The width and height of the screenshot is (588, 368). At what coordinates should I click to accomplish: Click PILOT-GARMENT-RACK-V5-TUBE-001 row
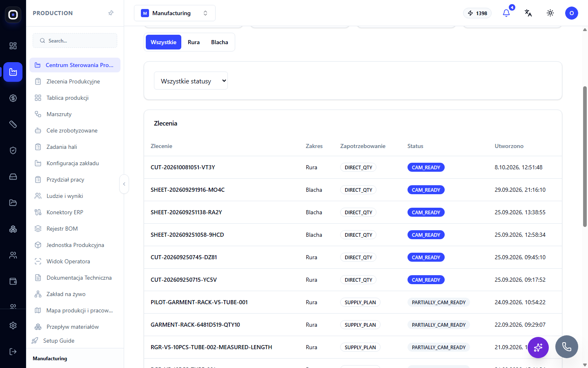[353, 302]
